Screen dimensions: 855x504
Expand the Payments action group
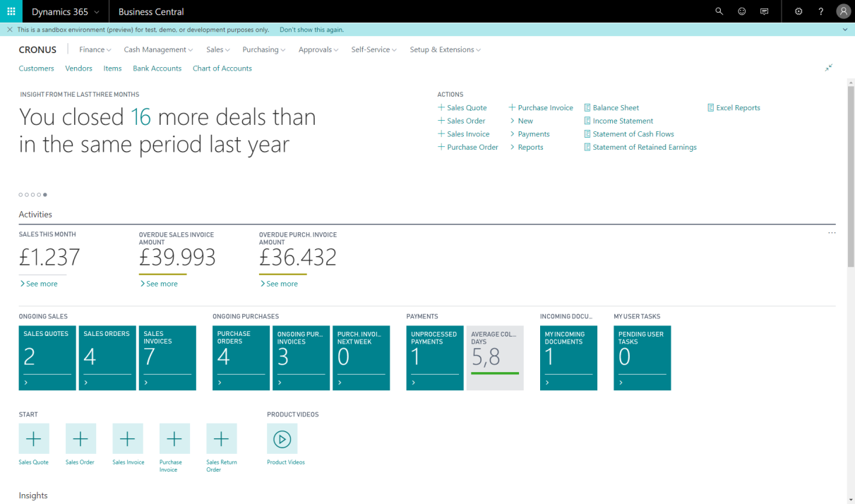tap(530, 134)
